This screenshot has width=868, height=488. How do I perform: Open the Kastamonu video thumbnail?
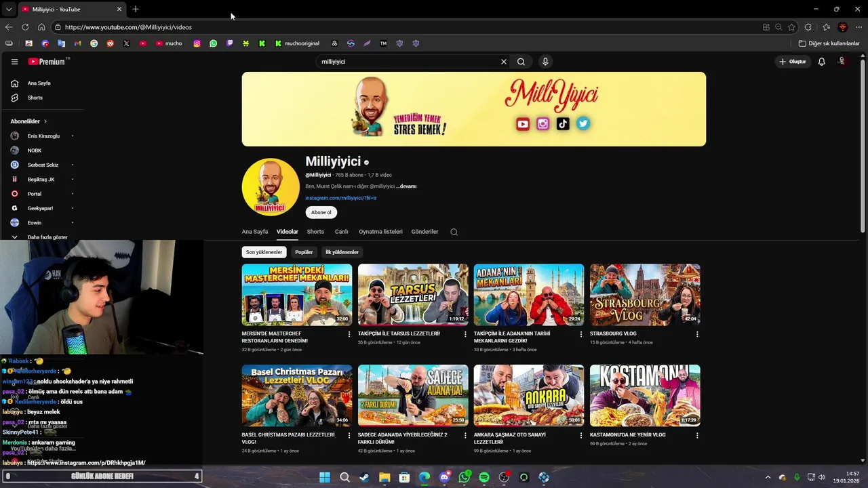[645, 396]
